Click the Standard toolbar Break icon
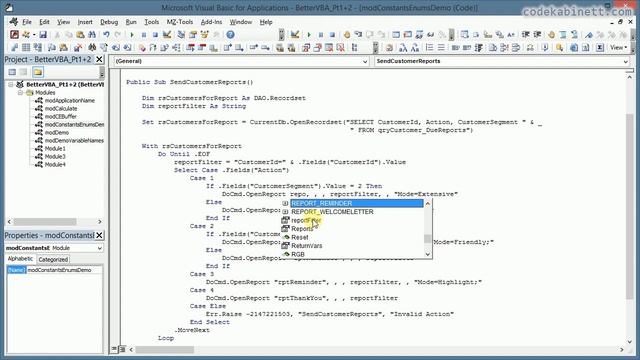Image resolution: width=640 pixels, height=360 pixels. point(144,35)
